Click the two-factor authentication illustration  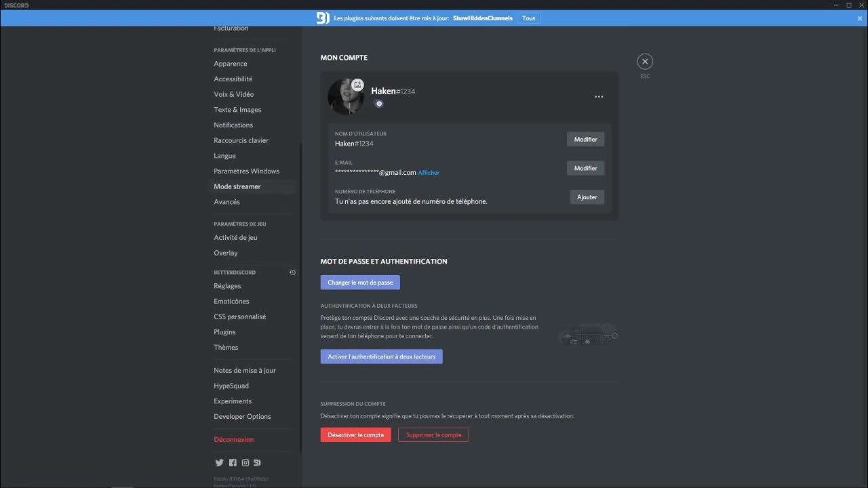(588, 335)
